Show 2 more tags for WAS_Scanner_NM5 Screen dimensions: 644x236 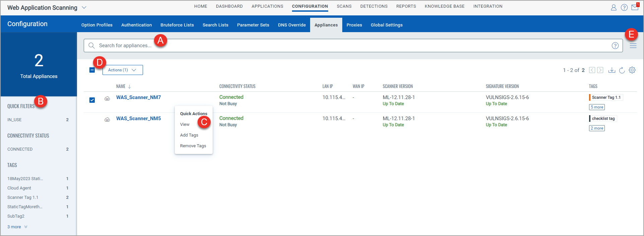[597, 128]
